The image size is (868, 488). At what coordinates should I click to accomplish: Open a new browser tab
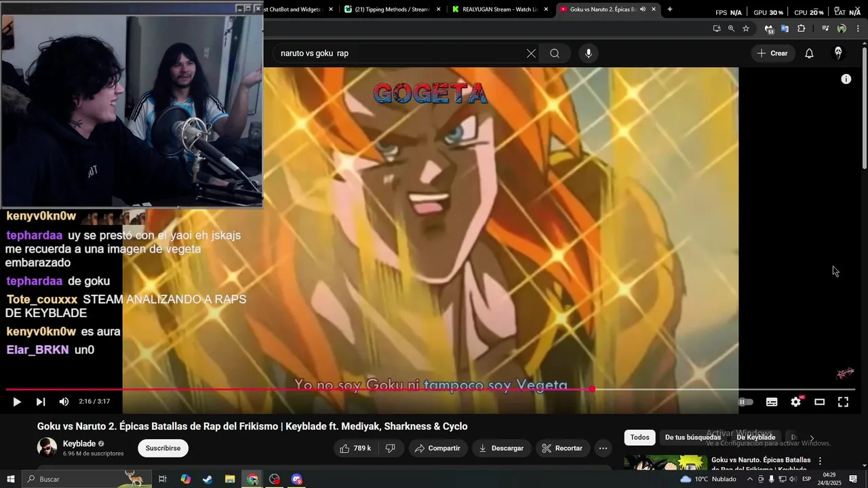click(x=670, y=9)
